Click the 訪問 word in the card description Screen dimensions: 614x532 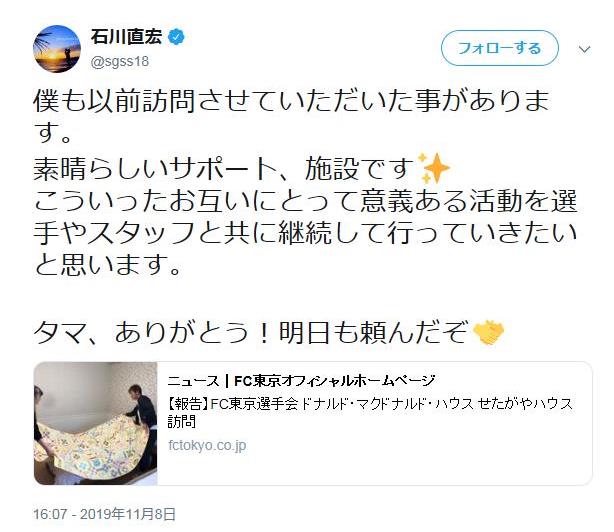coord(182,422)
